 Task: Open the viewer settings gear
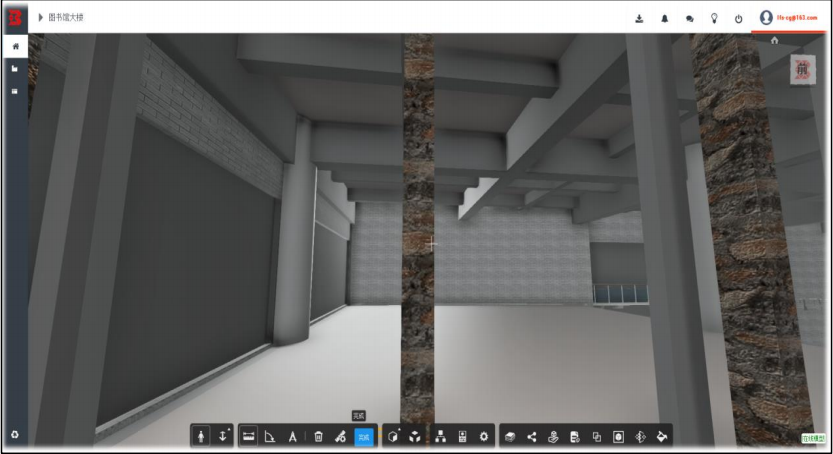(483, 436)
